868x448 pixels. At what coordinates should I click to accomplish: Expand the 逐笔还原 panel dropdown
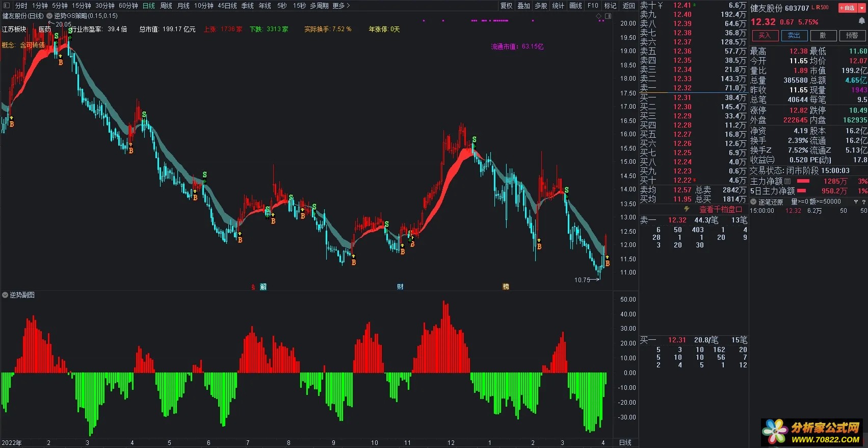753,202
